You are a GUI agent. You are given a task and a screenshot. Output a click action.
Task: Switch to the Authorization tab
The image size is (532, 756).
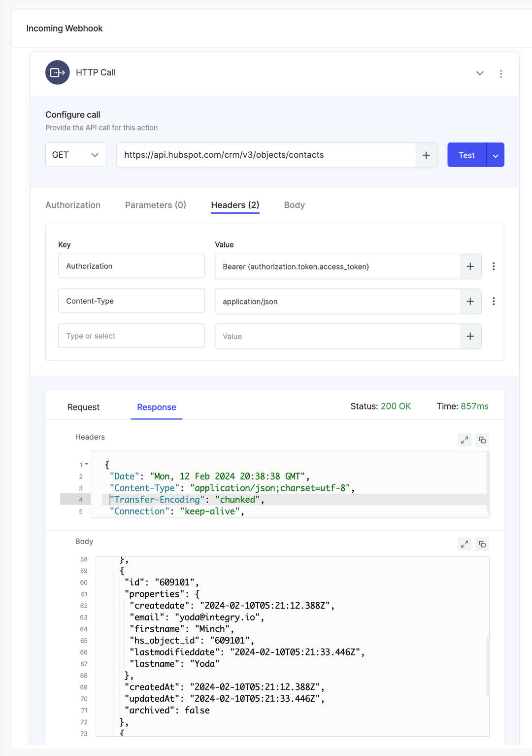[73, 205]
